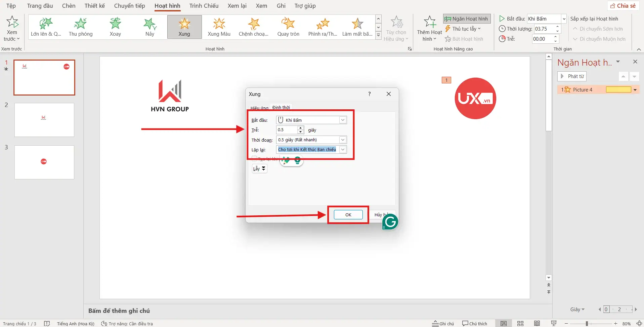Fit slide to current window icon
This screenshot has width=644, height=327.
click(639, 323)
